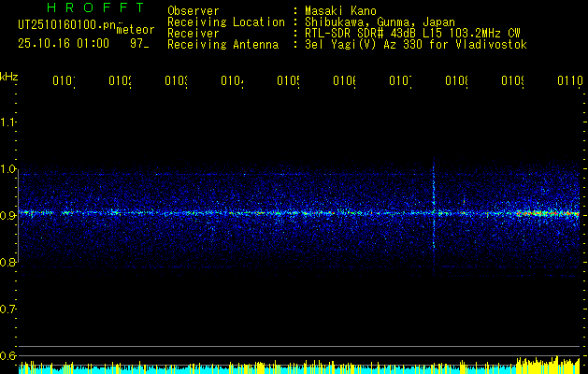Click the 'meteor' label
The image size is (588, 374).
(136, 30)
